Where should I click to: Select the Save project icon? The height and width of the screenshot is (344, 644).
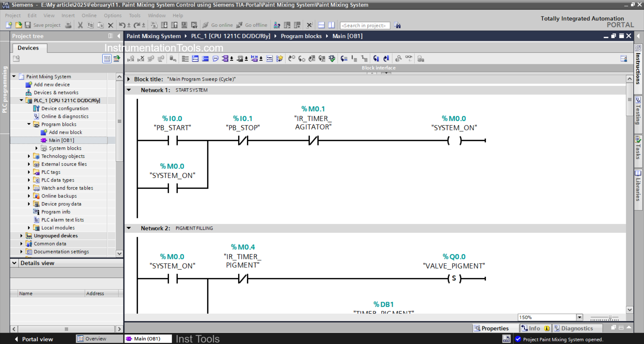[28, 25]
